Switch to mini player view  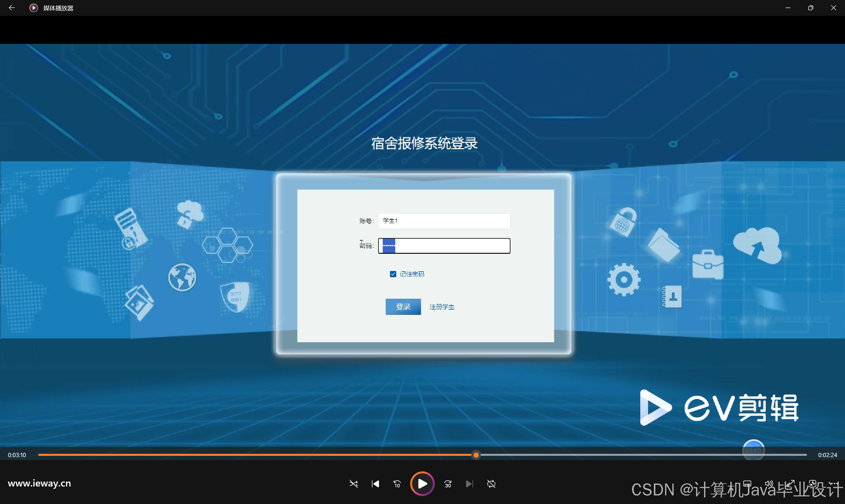pos(812,483)
